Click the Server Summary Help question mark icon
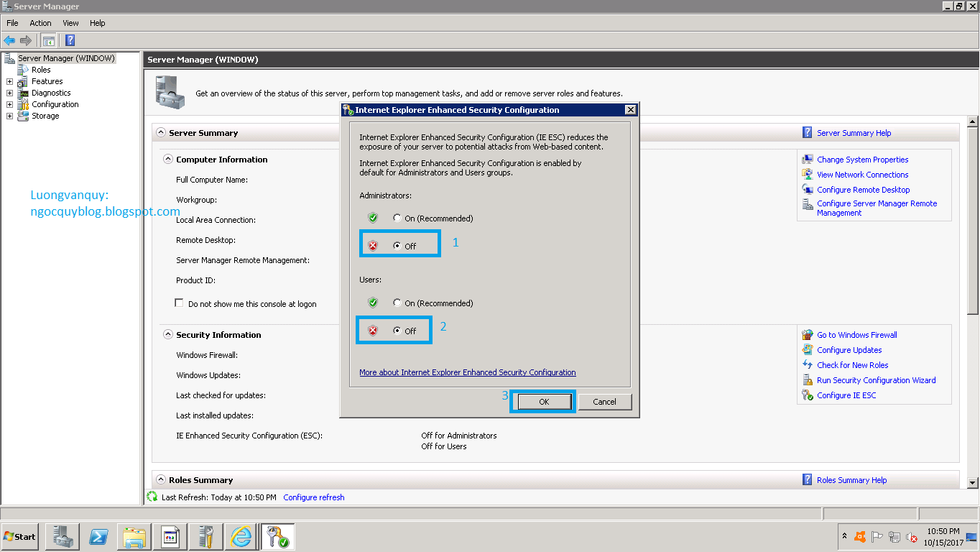This screenshot has width=980, height=552. 806,132
